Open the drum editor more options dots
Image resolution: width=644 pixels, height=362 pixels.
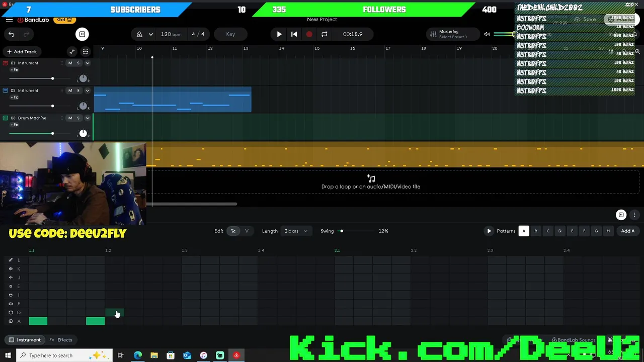click(x=634, y=215)
